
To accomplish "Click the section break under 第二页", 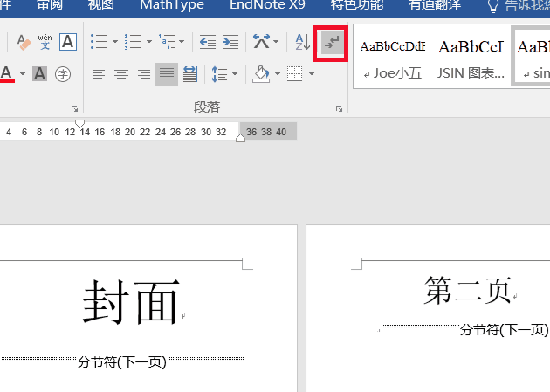I will (x=466, y=329).
